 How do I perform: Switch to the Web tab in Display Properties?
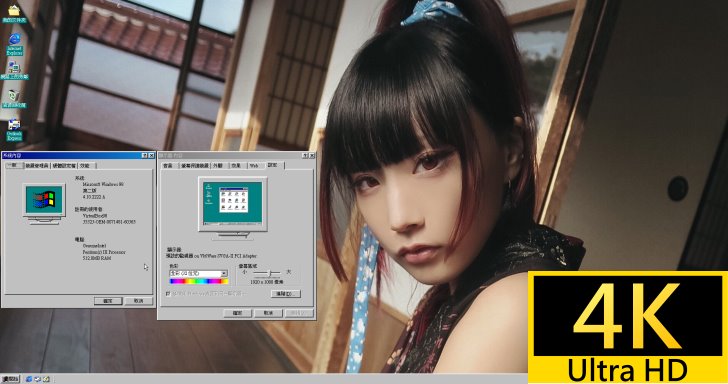pos(254,166)
